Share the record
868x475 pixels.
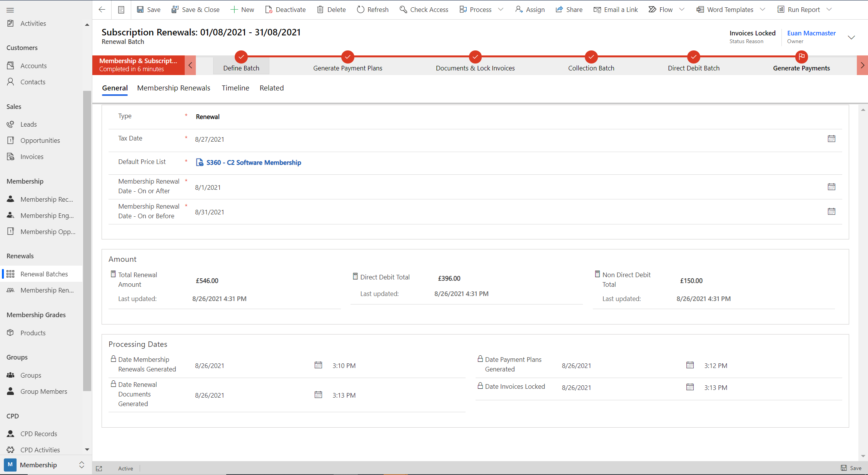tap(569, 10)
